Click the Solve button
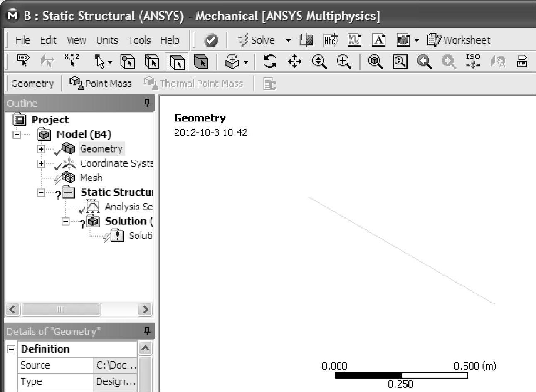The height and width of the screenshot is (392, 536). click(257, 40)
